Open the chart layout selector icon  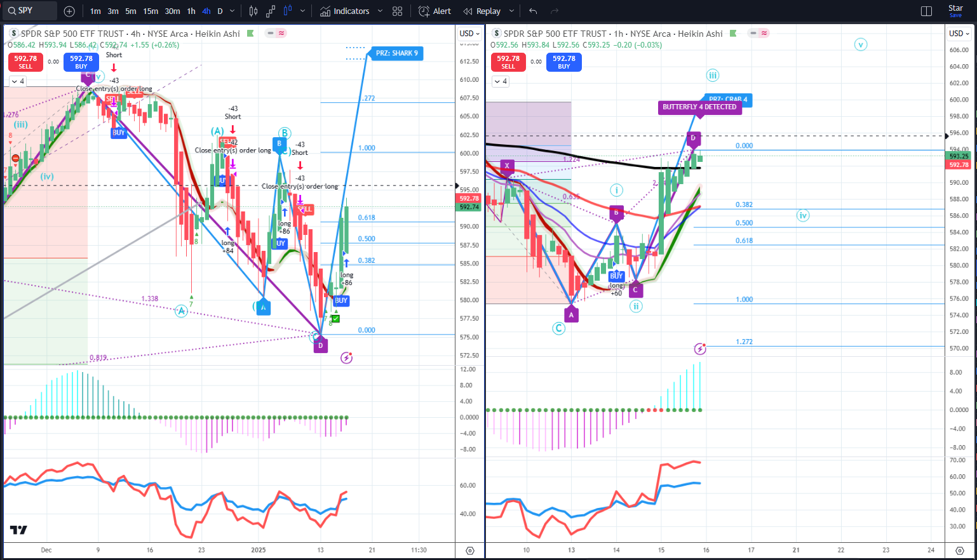click(926, 11)
